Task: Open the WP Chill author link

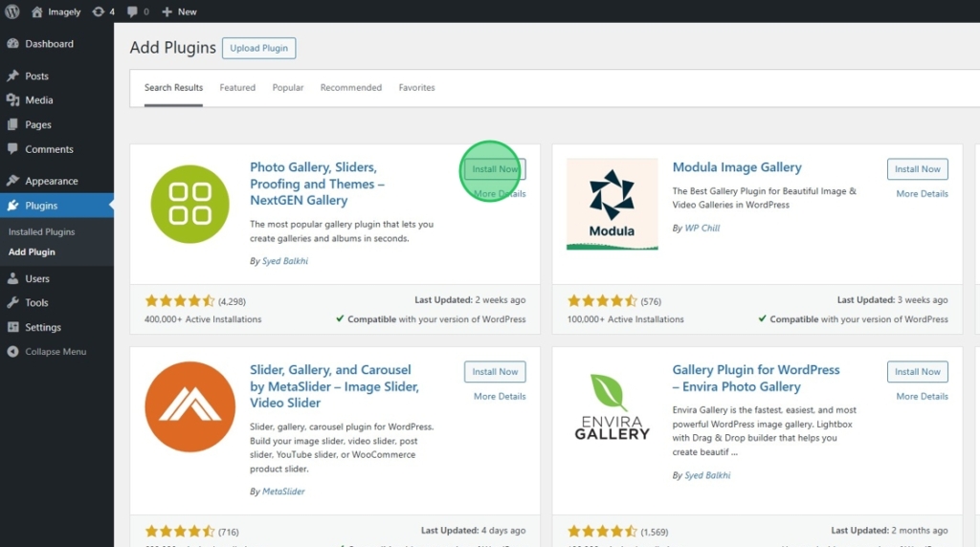Action: [x=702, y=228]
